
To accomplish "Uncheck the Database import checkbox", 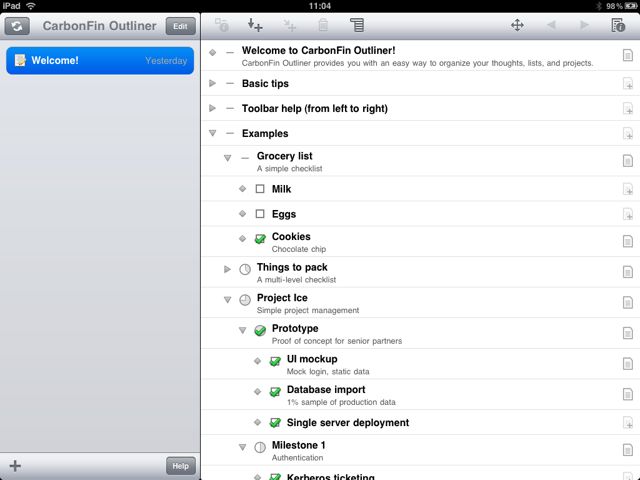I will [x=275, y=392].
